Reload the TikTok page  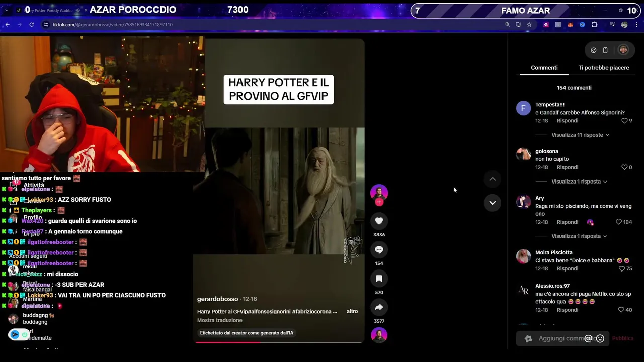pyautogui.click(x=31, y=24)
